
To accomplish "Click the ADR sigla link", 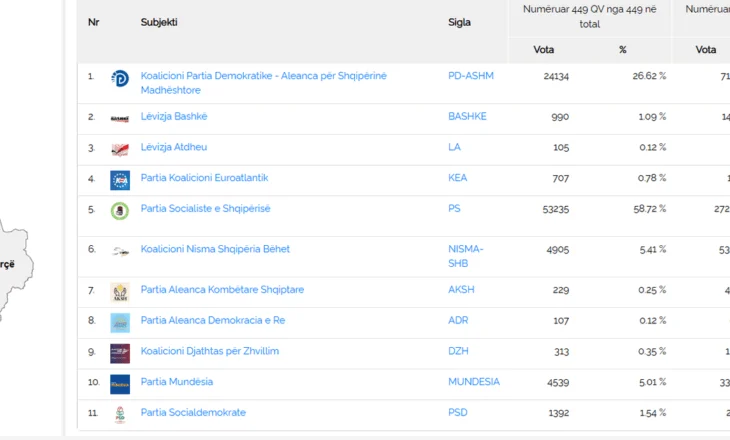I will click(x=458, y=320).
